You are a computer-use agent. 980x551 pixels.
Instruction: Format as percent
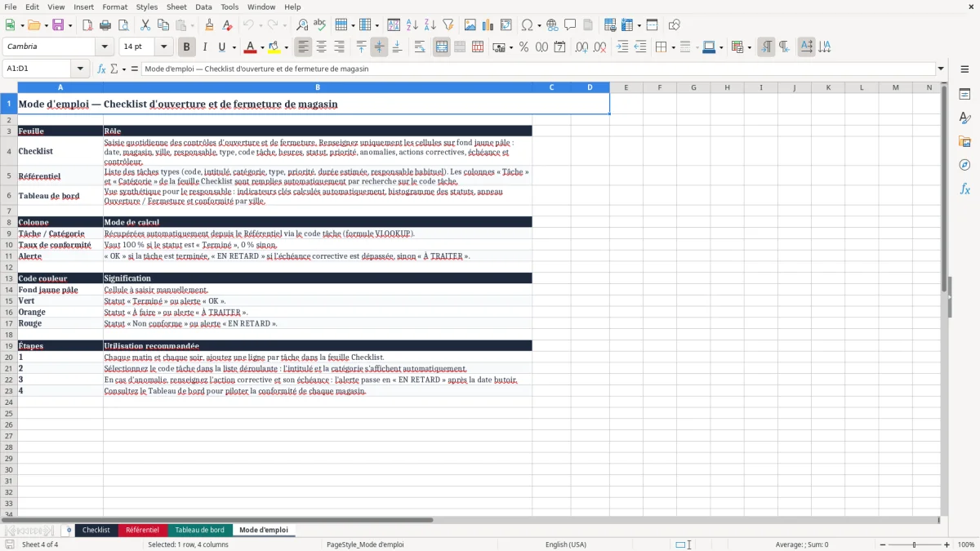523,47
